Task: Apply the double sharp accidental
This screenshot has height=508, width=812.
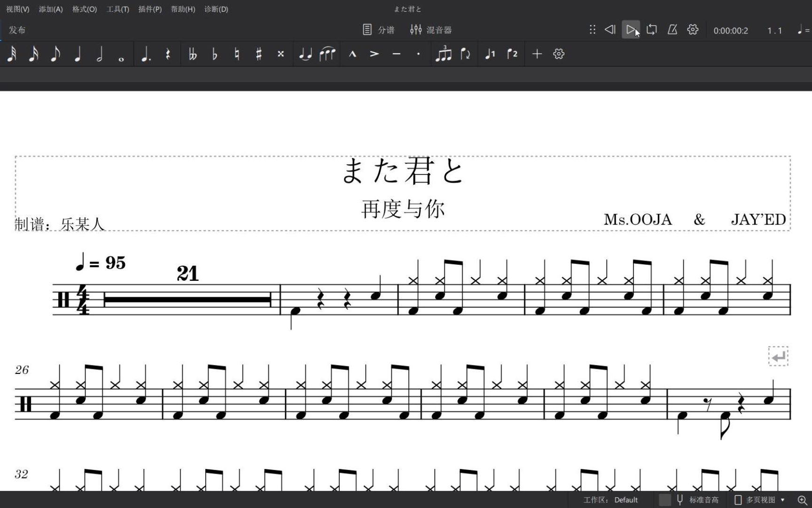Action: click(x=281, y=54)
